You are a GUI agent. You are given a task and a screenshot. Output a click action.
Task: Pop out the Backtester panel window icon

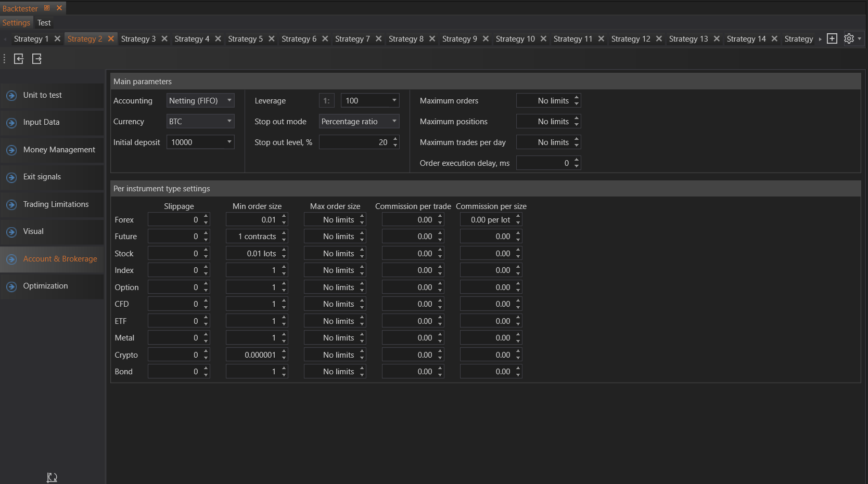pyautogui.click(x=47, y=8)
